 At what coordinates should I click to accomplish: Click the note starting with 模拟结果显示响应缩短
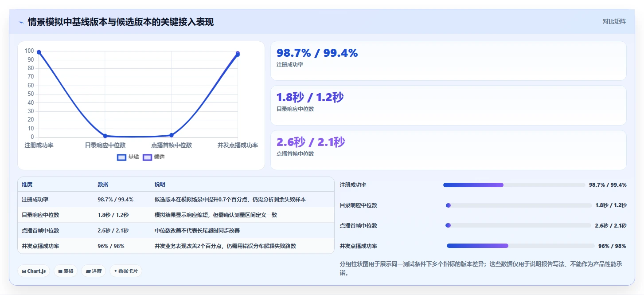click(x=216, y=215)
